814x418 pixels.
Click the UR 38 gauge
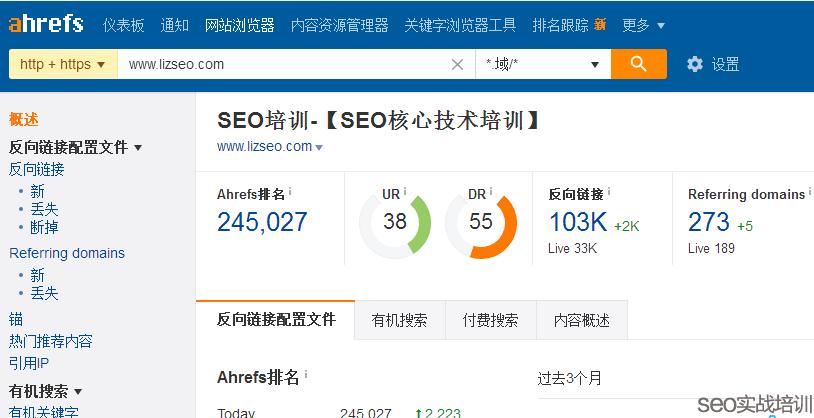coord(395,222)
